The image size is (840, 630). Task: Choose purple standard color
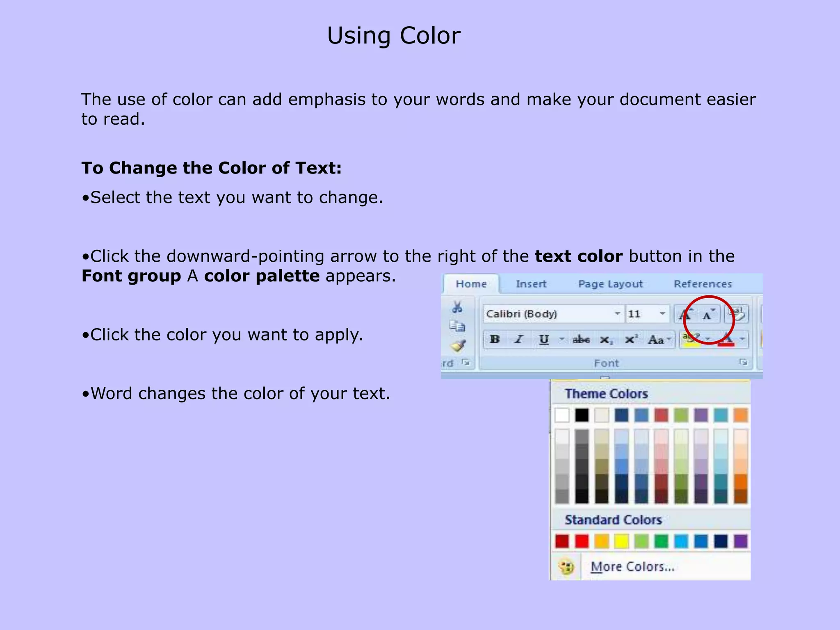(x=741, y=541)
